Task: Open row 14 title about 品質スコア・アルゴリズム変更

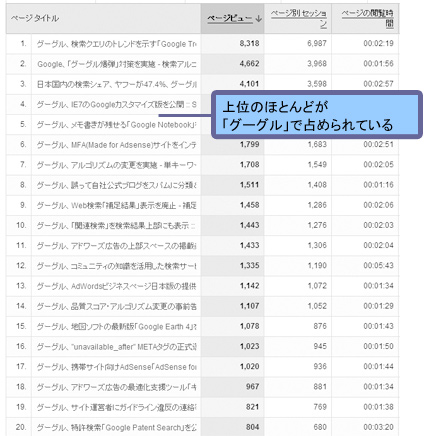Action: tap(117, 306)
